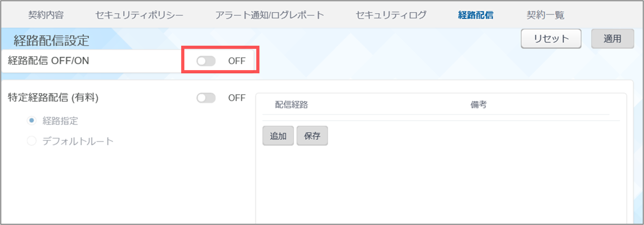Image resolution: width=644 pixels, height=225 pixels.
Task: Show the 契約一覧 tab
Action: coord(545,15)
